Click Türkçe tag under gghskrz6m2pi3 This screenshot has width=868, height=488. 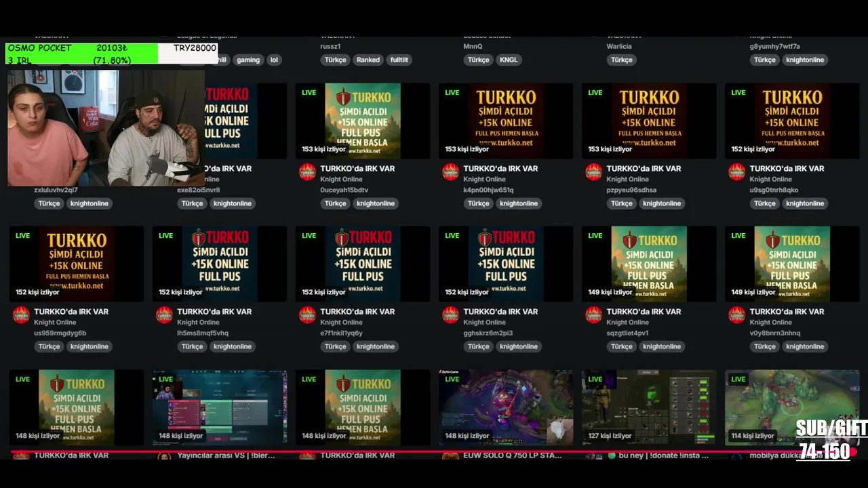[x=478, y=346]
